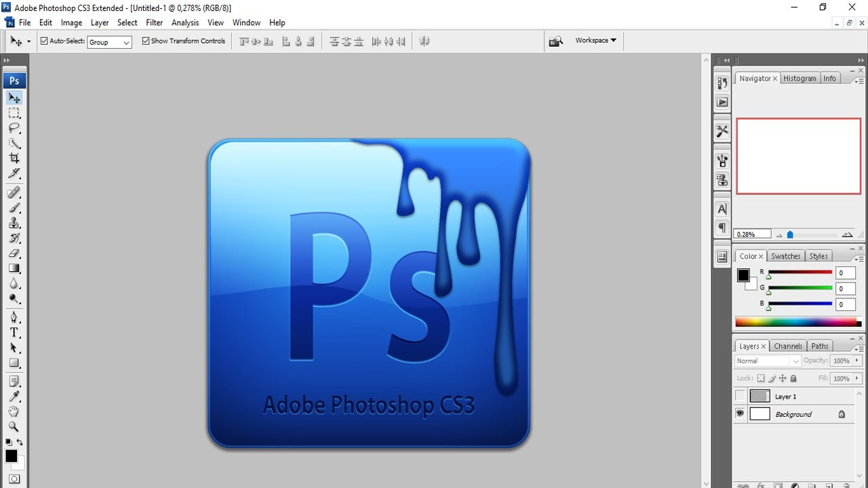Toggle Lock position icon

(x=783, y=378)
